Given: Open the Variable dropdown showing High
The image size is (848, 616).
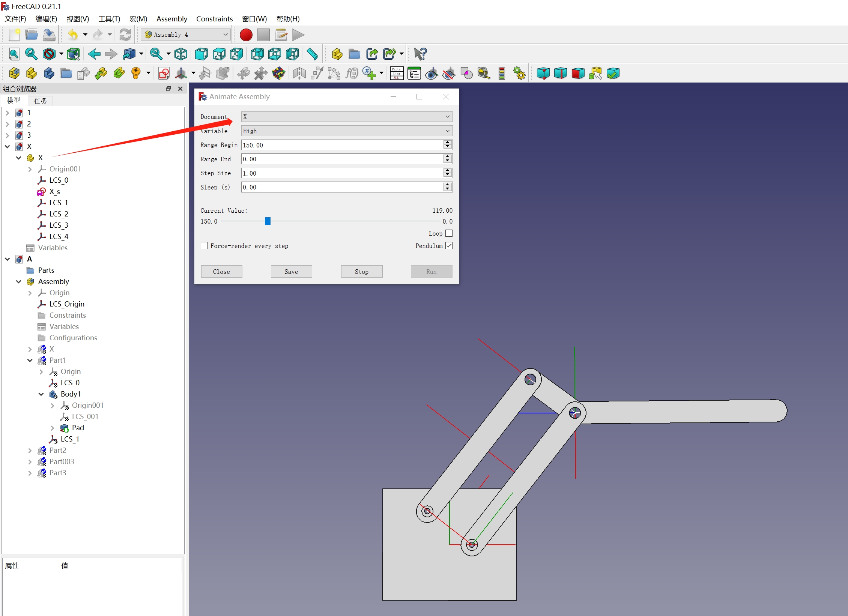Looking at the screenshot, I should click(x=346, y=131).
